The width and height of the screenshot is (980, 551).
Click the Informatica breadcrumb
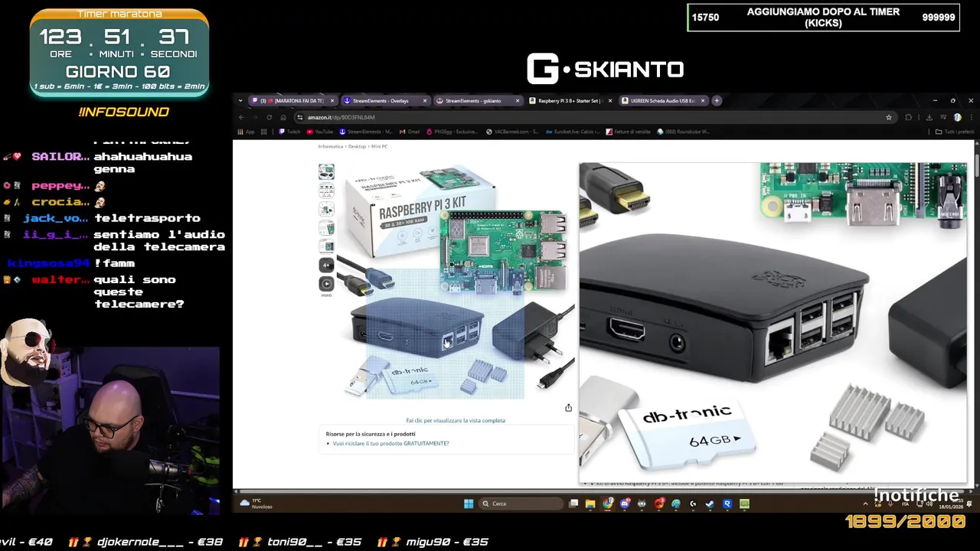tap(331, 146)
